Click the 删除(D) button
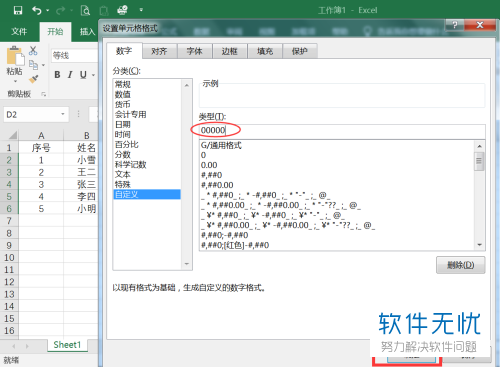The width and height of the screenshot is (500, 367). coord(460,265)
